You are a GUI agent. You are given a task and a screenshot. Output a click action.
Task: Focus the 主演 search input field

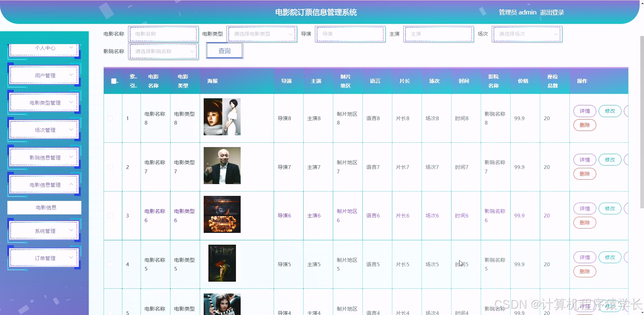point(439,34)
